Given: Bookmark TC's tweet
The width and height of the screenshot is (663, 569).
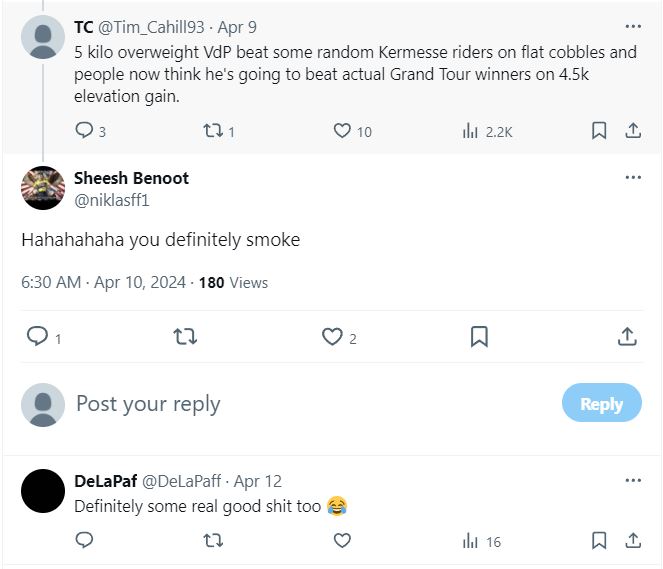Looking at the screenshot, I should pyautogui.click(x=598, y=131).
